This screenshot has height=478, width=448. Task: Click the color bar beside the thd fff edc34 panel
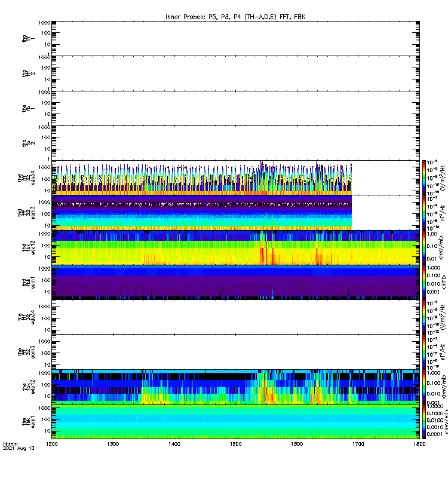tap(424, 177)
